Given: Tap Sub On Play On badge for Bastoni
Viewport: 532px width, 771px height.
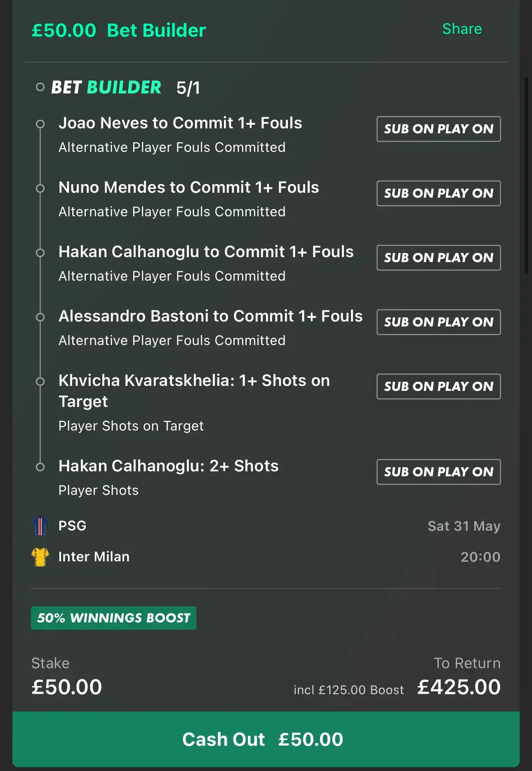Looking at the screenshot, I should pos(438,322).
